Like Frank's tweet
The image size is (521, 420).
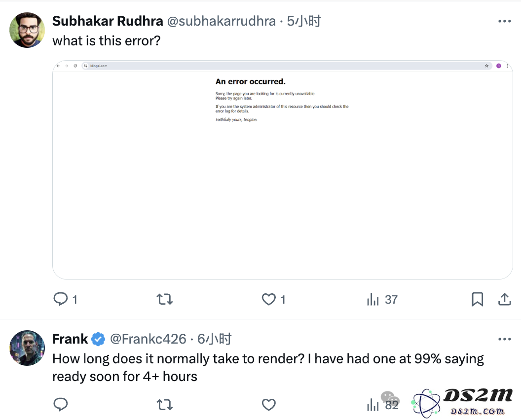click(x=269, y=405)
